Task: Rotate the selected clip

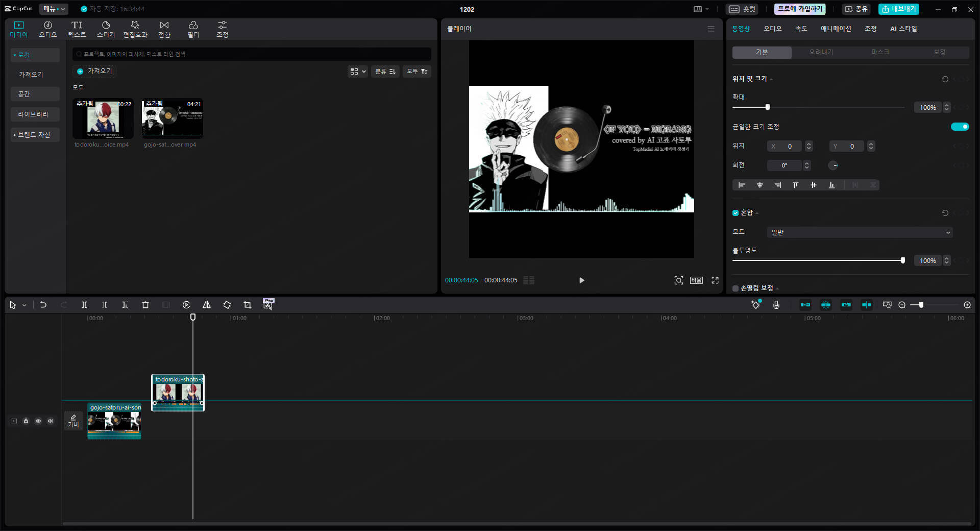Action: pyautogui.click(x=227, y=305)
